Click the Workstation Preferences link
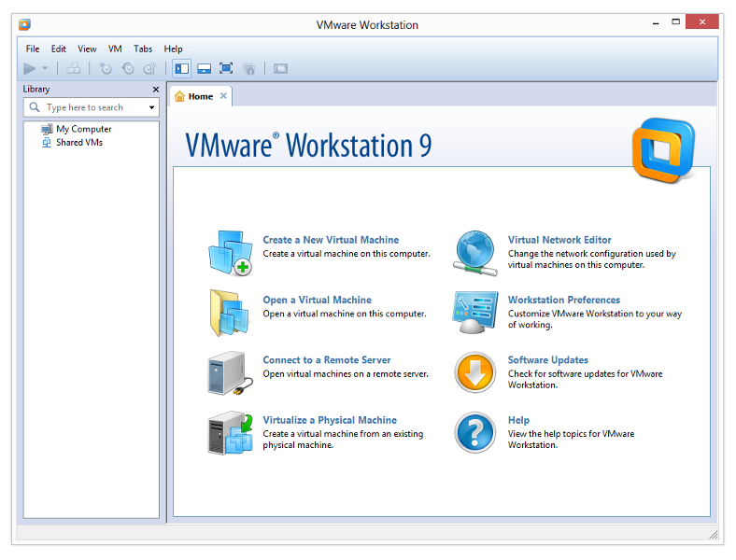Screen dimensions: 736x560 tap(564, 301)
